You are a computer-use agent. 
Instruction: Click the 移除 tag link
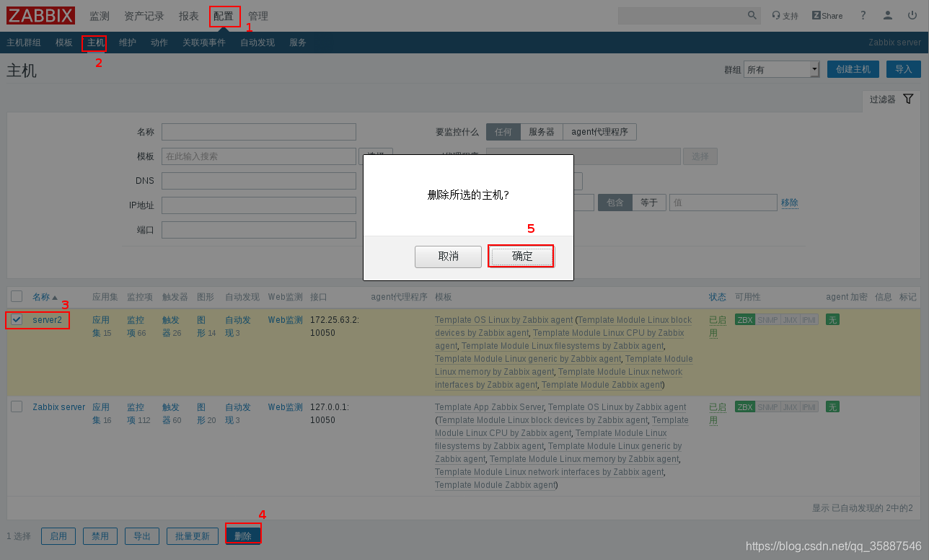point(790,203)
